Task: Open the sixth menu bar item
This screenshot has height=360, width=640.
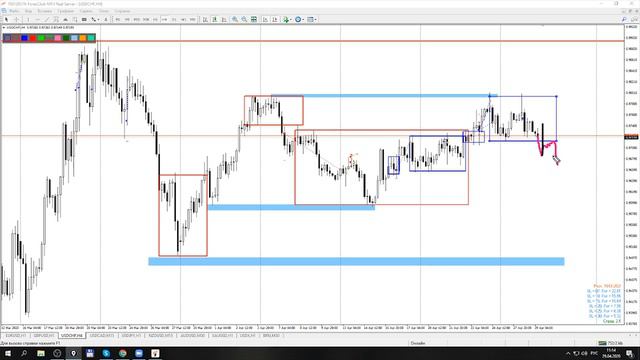Action: (x=104, y=11)
